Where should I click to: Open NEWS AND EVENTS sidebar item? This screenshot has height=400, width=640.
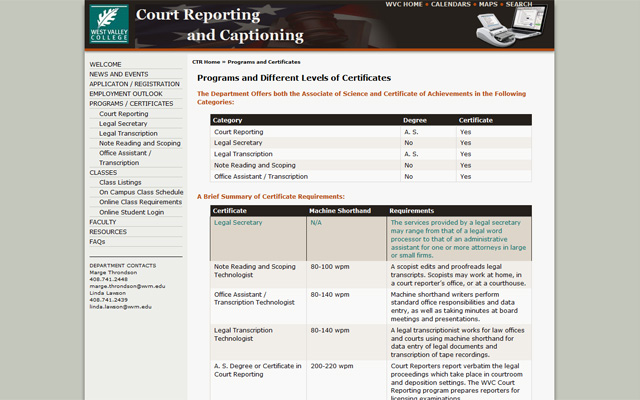click(119, 74)
